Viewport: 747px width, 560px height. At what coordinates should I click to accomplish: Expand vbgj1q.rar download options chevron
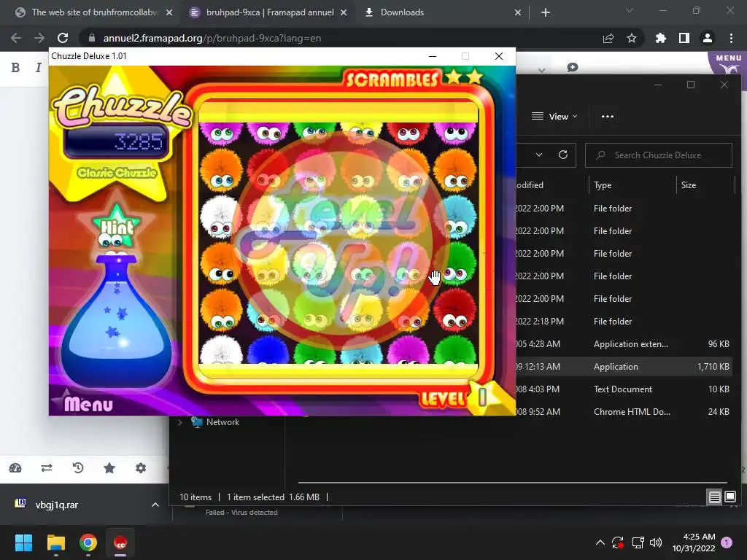point(155,505)
